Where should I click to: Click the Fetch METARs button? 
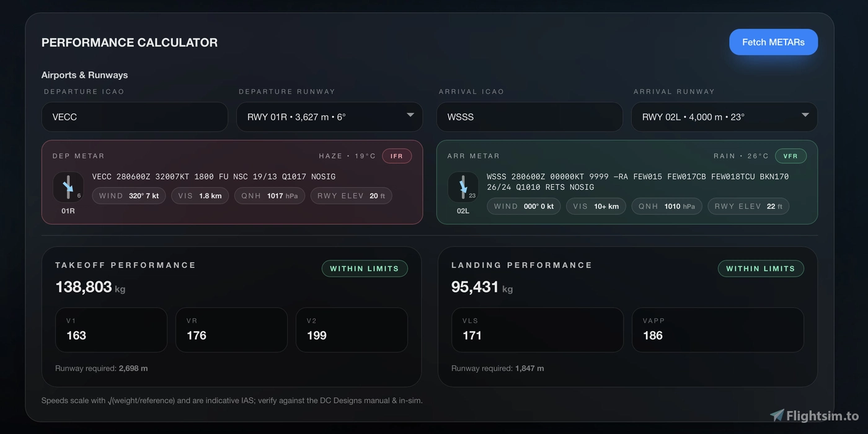point(773,42)
